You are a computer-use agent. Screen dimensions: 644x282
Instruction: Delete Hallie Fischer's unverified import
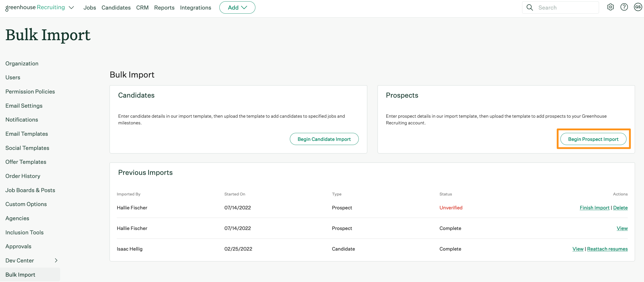[x=620, y=208]
